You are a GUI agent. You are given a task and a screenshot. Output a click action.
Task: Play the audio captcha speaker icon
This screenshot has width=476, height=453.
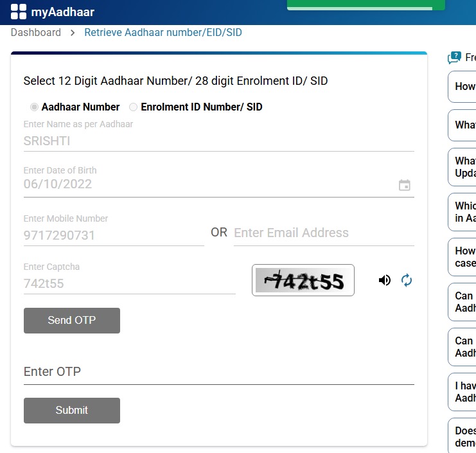coord(385,280)
